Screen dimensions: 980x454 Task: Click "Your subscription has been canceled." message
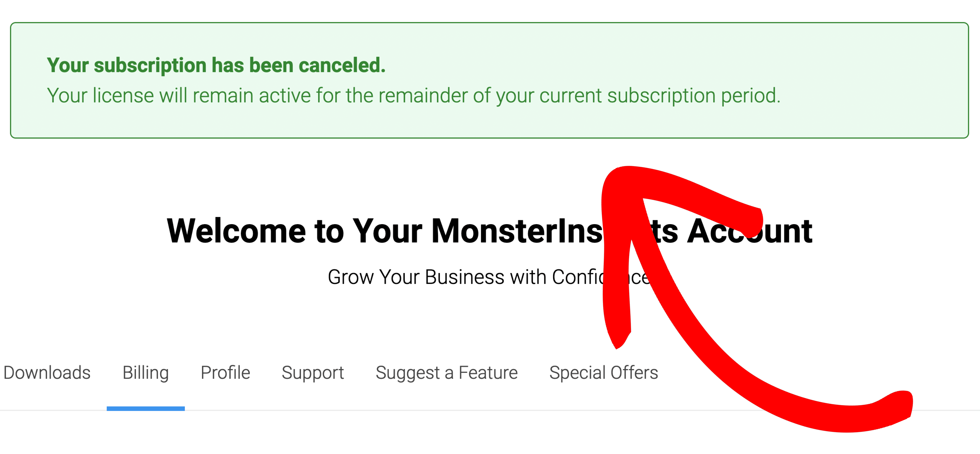click(x=216, y=65)
